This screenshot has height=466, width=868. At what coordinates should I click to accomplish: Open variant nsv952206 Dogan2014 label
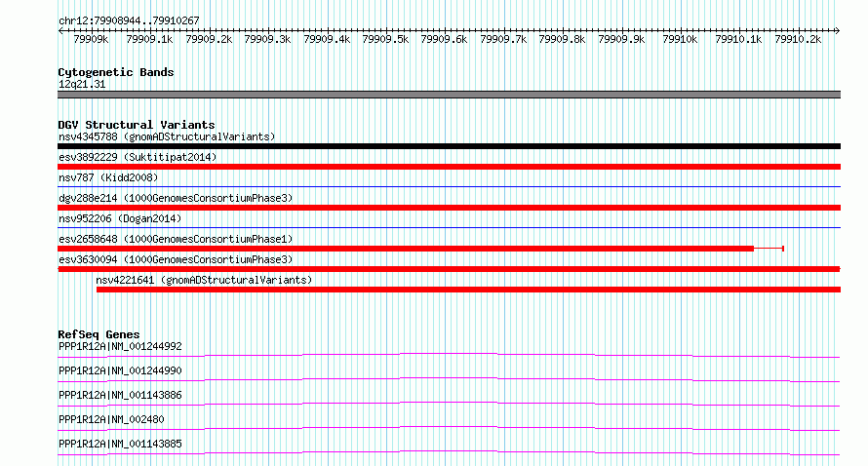pos(120,218)
